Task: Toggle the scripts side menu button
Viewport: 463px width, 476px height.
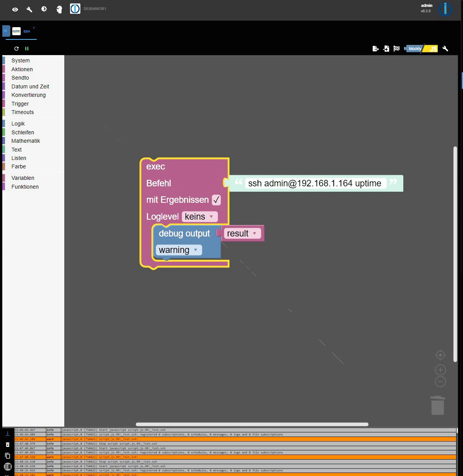Action: (6, 31)
